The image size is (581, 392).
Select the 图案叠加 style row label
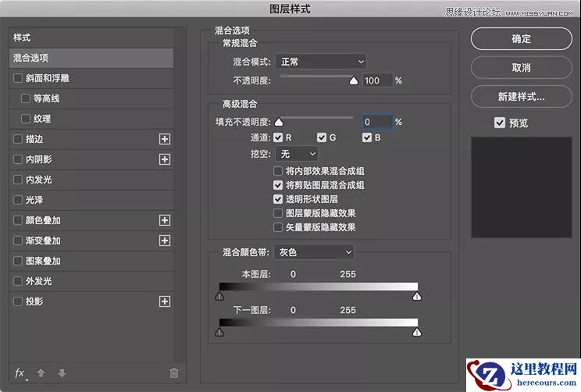43,261
